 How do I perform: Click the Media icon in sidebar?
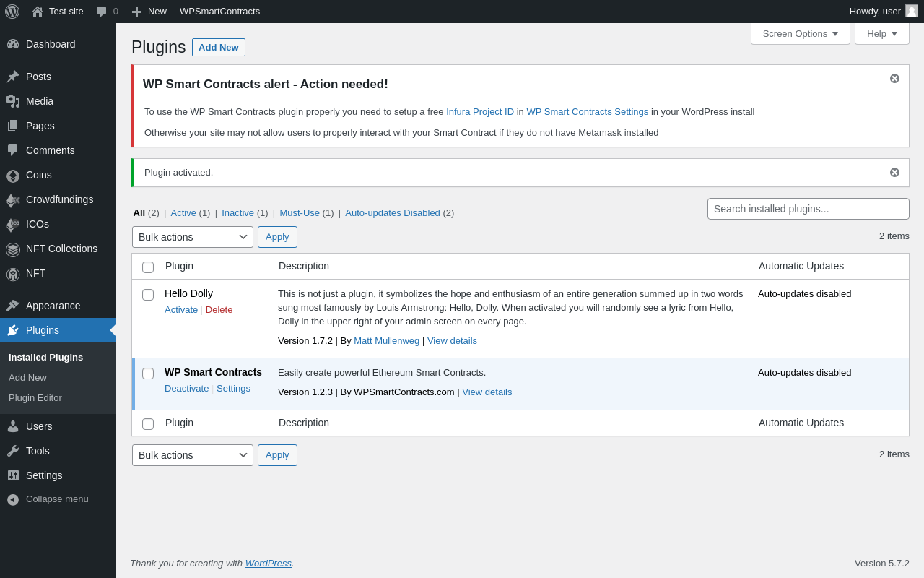(13, 101)
